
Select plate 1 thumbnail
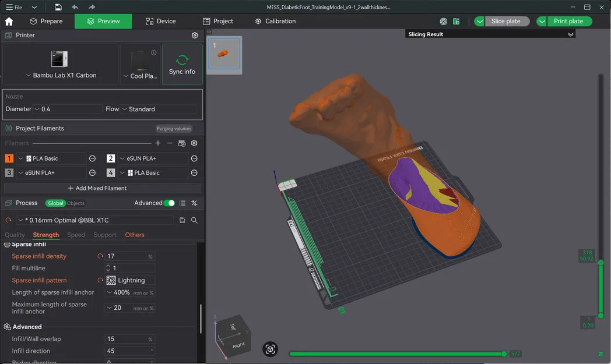point(224,54)
